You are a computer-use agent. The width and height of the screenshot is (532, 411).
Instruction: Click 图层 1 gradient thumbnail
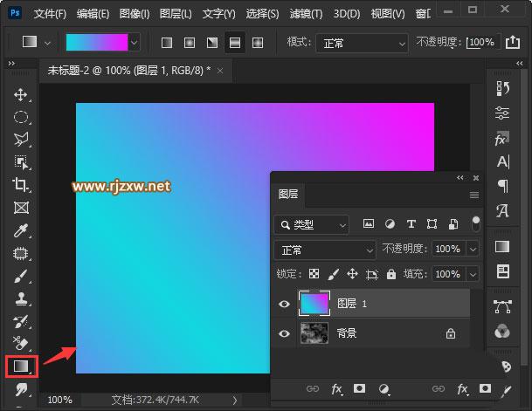[x=314, y=304]
